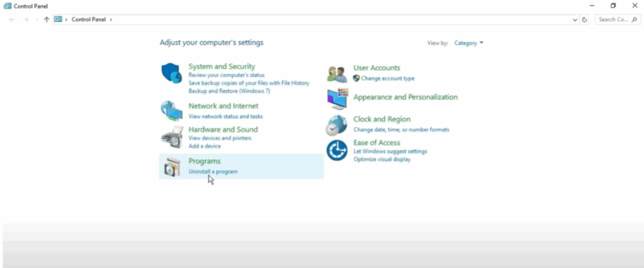This screenshot has width=644, height=268.
Task: Open View devices and printers
Action: (219, 138)
